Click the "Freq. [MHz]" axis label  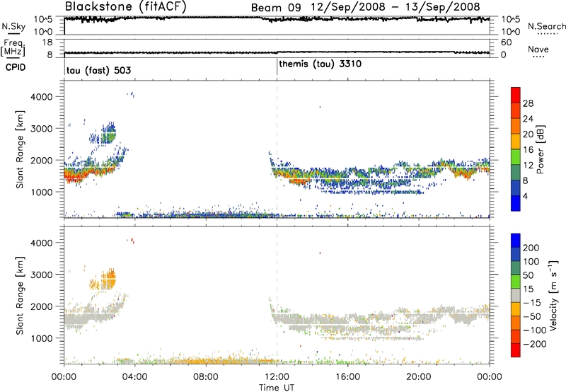tap(13, 47)
